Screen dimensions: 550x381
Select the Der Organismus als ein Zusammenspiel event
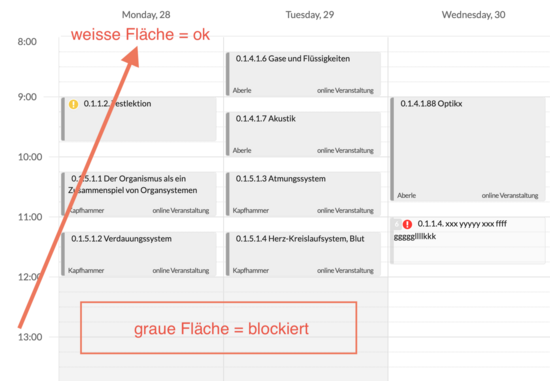pyautogui.click(x=139, y=194)
